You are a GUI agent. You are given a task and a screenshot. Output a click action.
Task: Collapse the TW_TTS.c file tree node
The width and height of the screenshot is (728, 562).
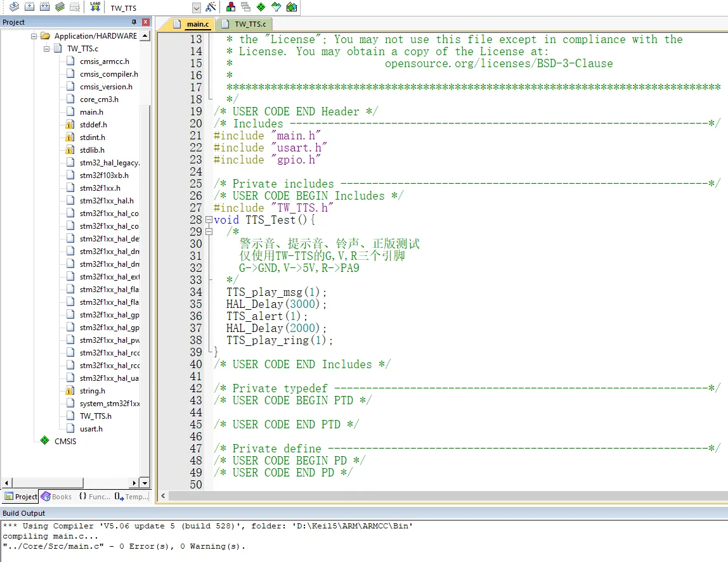[46, 49]
